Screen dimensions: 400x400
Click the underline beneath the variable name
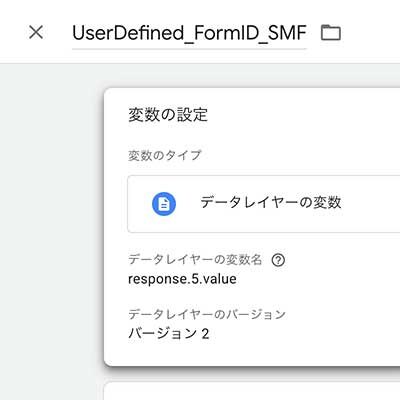189,49
